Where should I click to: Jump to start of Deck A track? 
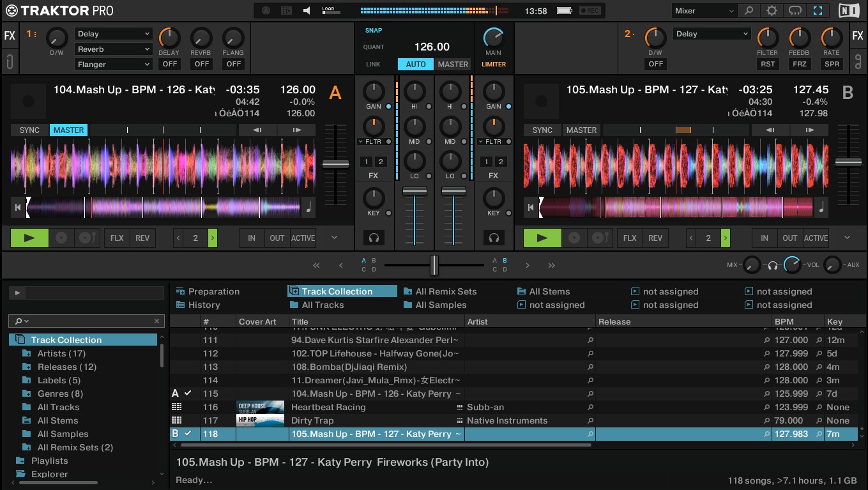pos(18,207)
